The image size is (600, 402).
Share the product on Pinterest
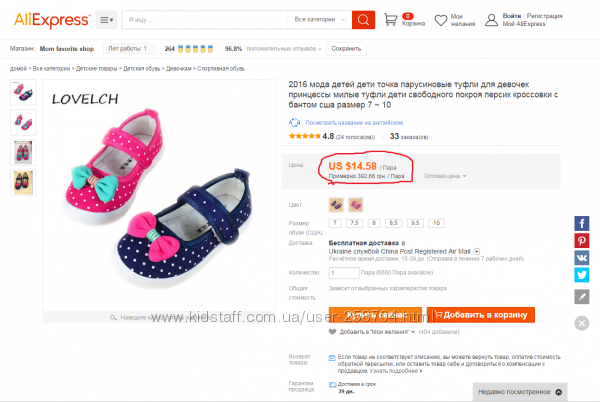[x=581, y=241]
